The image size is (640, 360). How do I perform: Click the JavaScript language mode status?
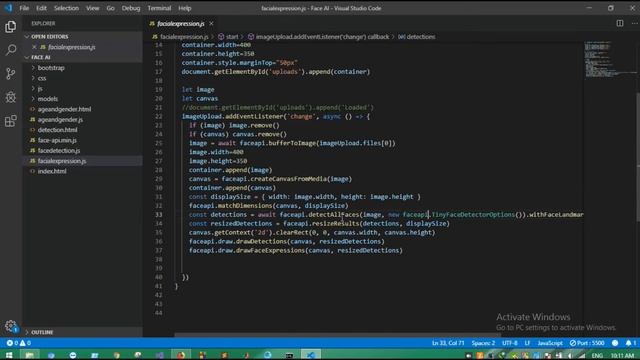pyautogui.click(x=549, y=343)
